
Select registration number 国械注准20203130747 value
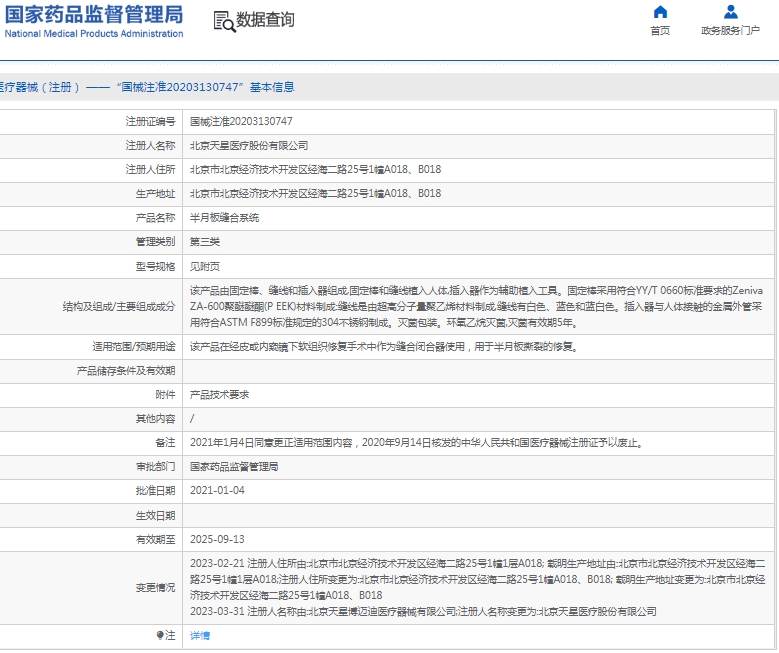pyautogui.click(x=241, y=121)
